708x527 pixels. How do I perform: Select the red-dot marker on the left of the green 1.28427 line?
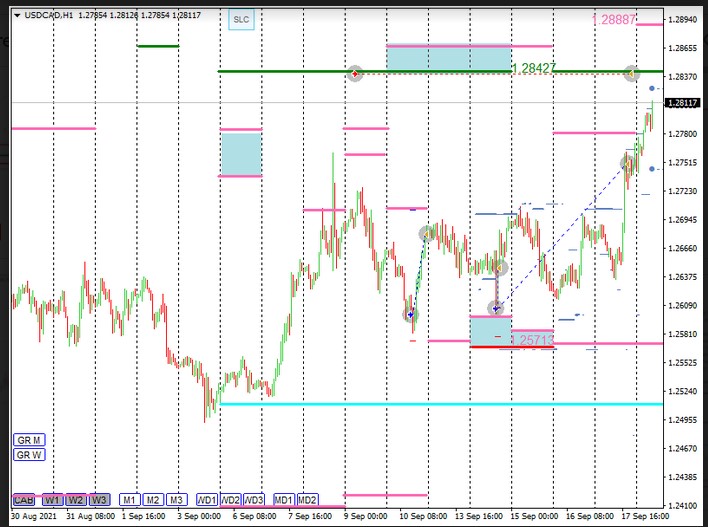355,73
